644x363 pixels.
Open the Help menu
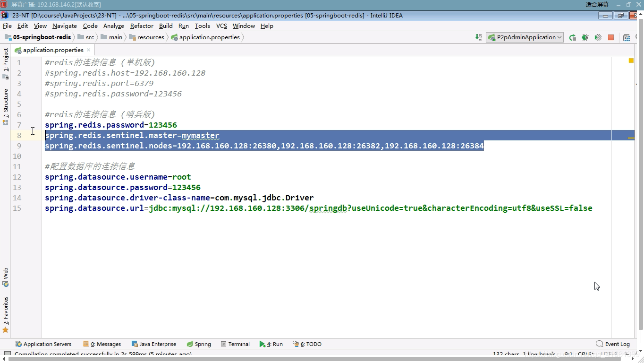267,26
